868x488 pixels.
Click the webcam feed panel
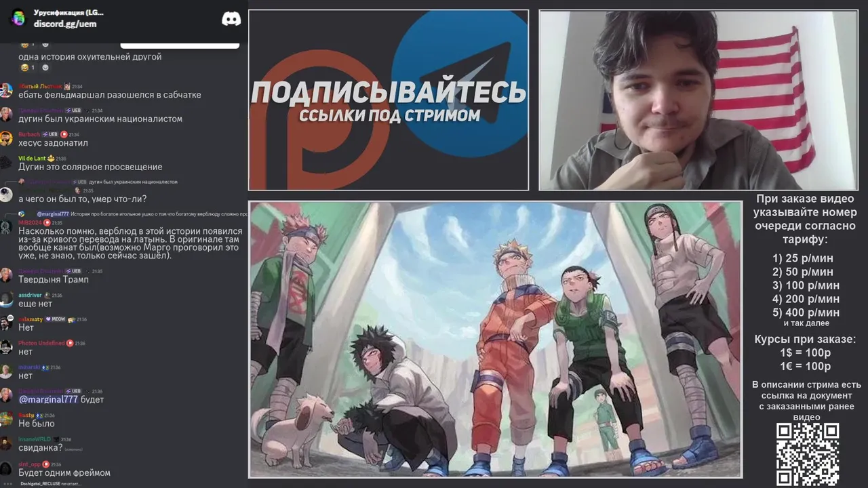click(x=698, y=100)
